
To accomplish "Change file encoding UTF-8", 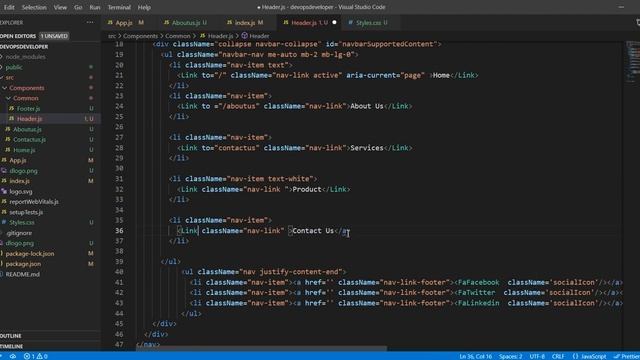I will pyautogui.click(x=537, y=356).
